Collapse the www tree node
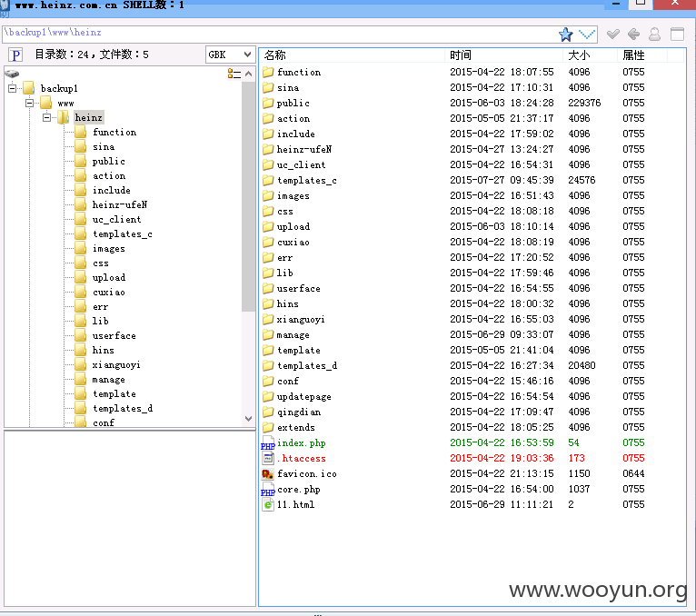The height and width of the screenshot is (616, 696). (30, 103)
